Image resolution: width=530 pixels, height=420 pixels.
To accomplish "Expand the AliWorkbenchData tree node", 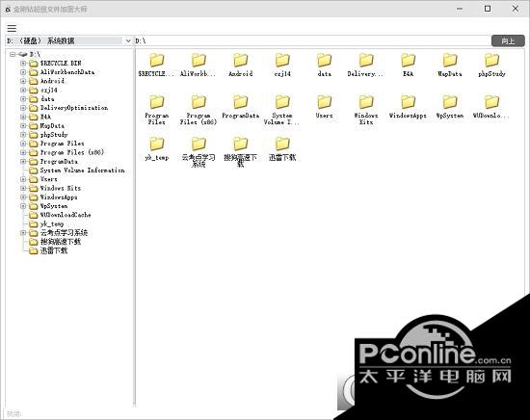I will tap(23, 72).
